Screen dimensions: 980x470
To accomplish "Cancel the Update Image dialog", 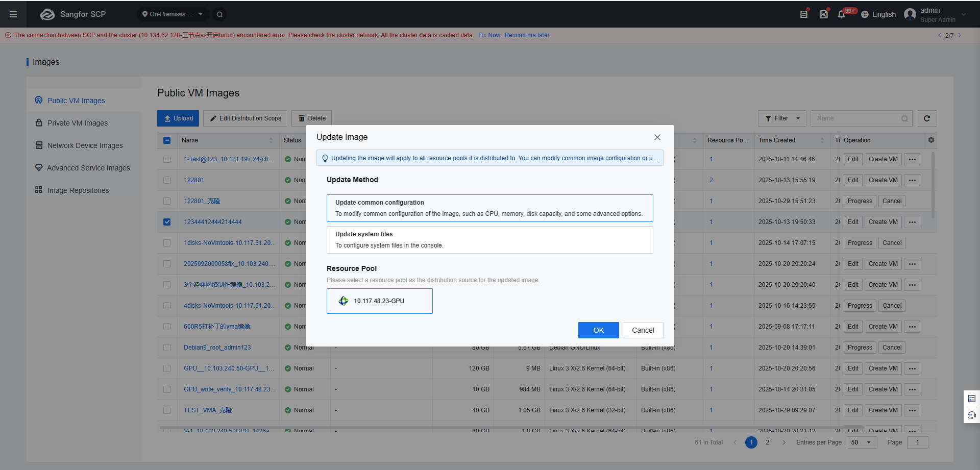I will (x=643, y=330).
